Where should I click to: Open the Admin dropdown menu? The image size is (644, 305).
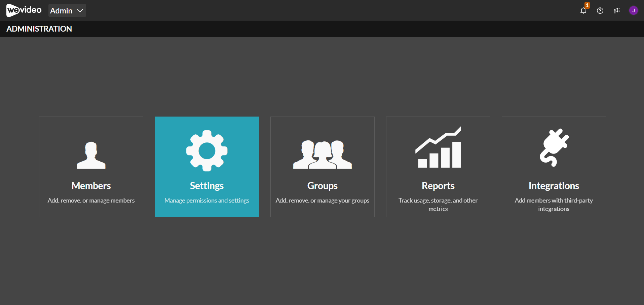67,10
